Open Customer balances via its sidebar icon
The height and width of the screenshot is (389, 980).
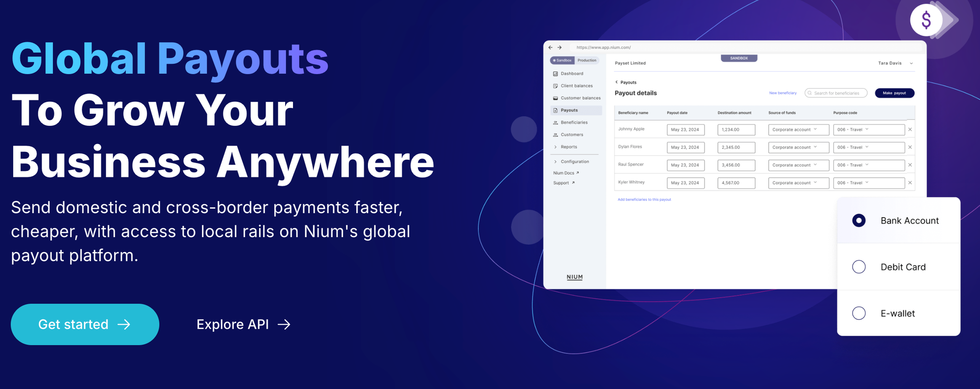coord(556,98)
